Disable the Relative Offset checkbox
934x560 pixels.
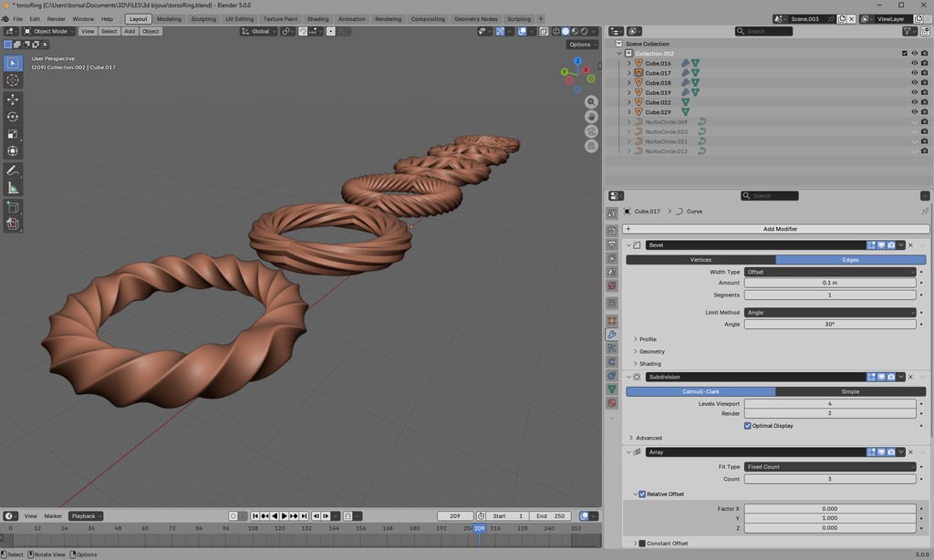pos(642,494)
